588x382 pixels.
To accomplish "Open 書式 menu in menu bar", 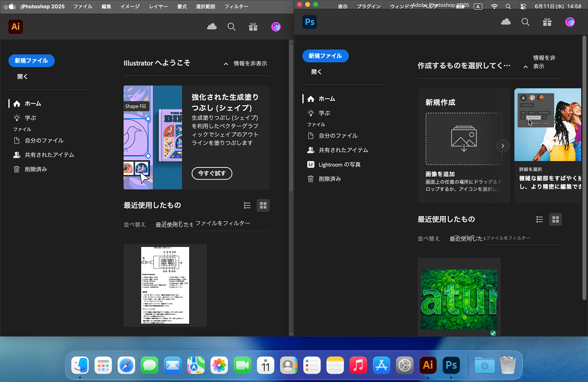I will 182,7.
